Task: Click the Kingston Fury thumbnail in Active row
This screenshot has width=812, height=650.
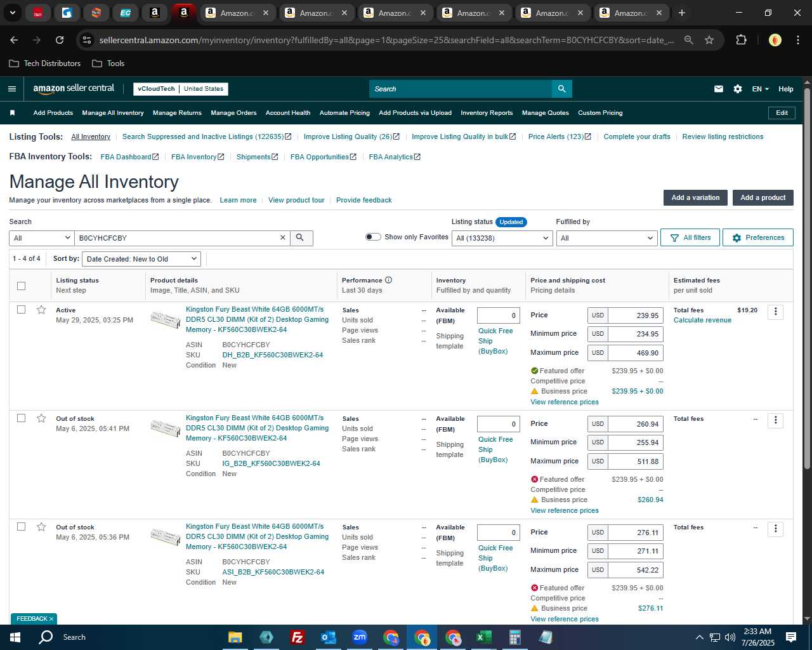Action: [166, 319]
